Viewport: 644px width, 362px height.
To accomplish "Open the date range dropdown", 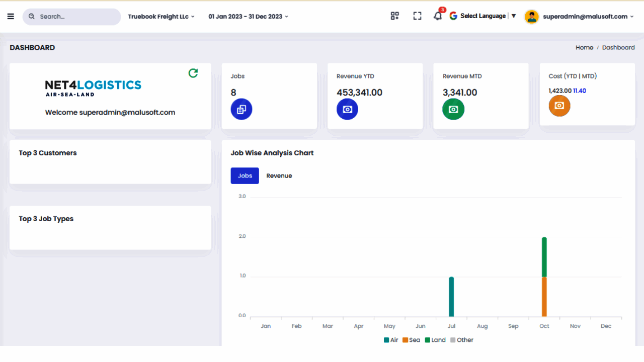I will pyautogui.click(x=249, y=17).
